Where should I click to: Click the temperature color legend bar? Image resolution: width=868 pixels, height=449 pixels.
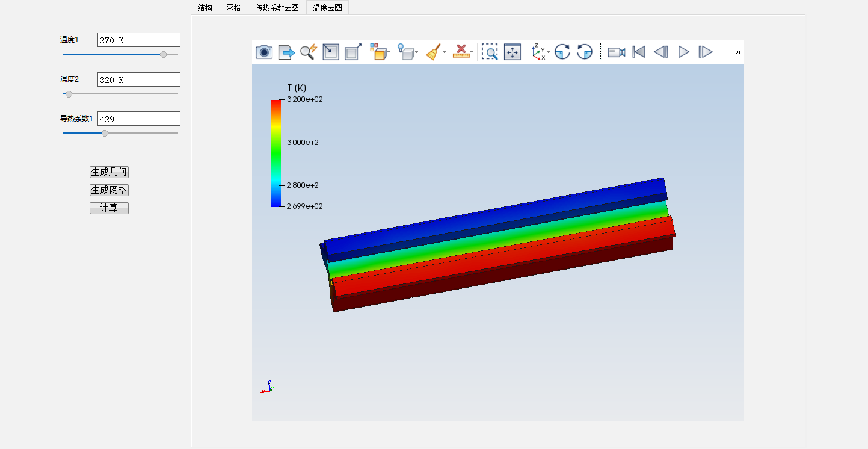(276, 153)
